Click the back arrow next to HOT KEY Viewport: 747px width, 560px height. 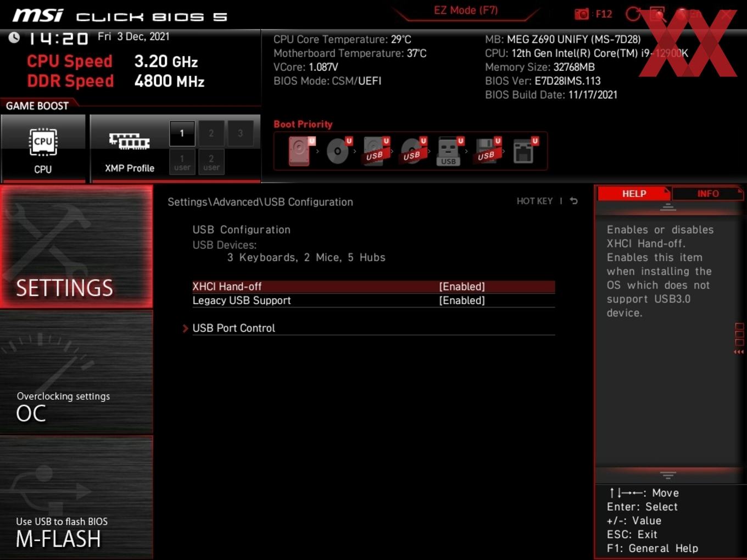click(573, 201)
